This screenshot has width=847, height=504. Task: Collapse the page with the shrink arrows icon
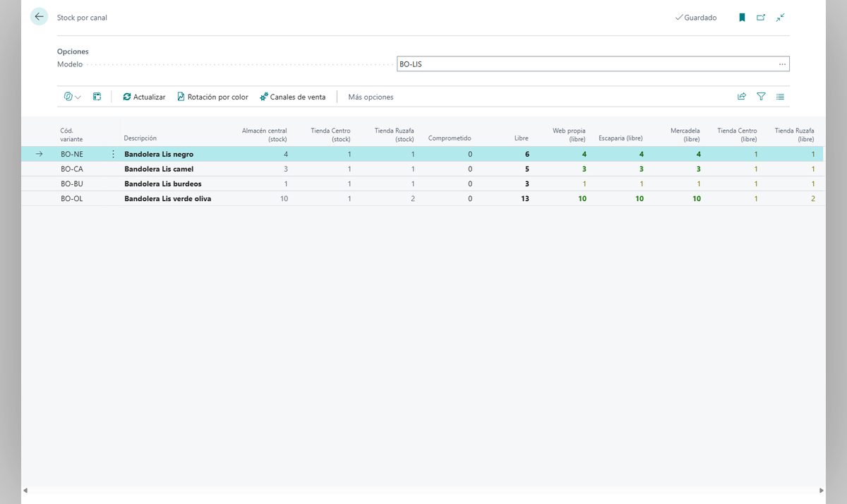coord(780,18)
